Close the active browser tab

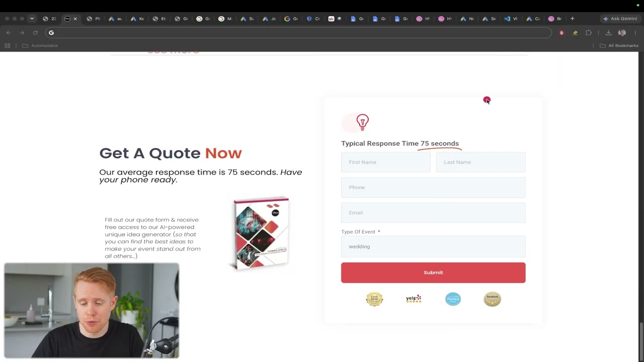point(75,19)
